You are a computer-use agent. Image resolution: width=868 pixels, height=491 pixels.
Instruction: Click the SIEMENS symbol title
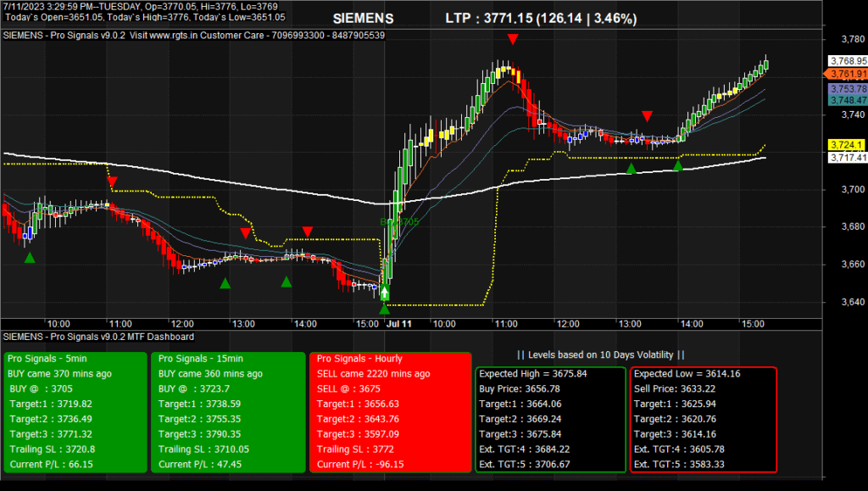[x=363, y=19]
